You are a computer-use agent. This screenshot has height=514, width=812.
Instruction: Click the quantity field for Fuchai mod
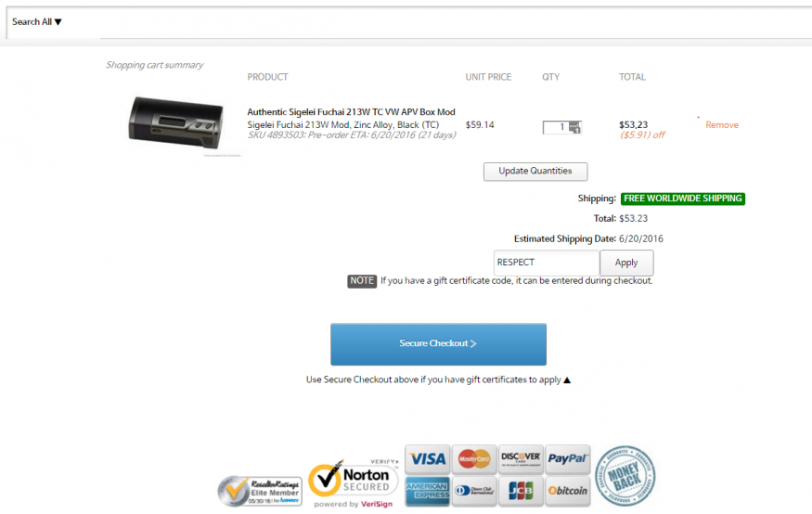(555, 127)
